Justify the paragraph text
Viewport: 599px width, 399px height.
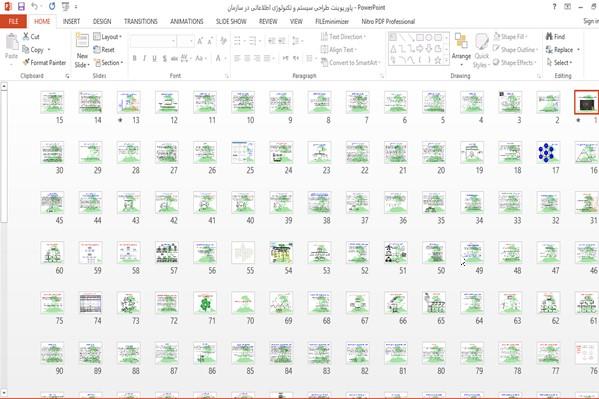(267, 58)
